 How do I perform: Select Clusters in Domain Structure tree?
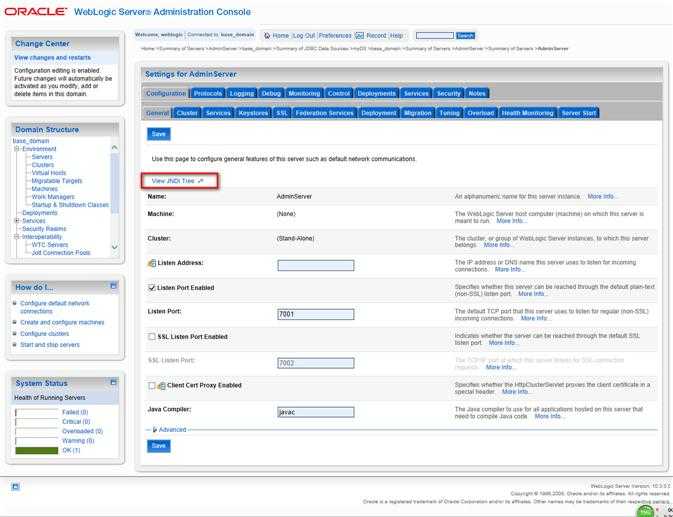[x=43, y=165]
